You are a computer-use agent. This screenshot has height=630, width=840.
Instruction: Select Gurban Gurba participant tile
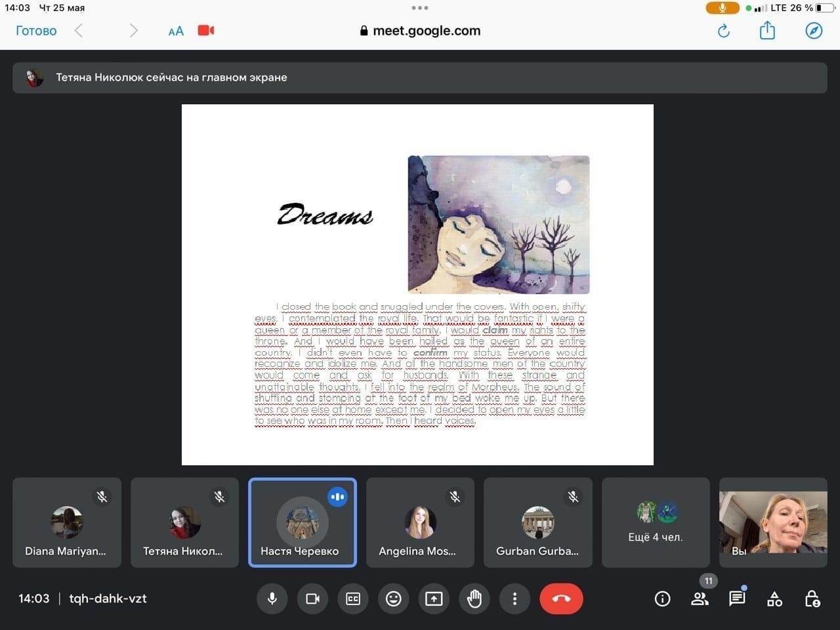[x=538, y=522]
